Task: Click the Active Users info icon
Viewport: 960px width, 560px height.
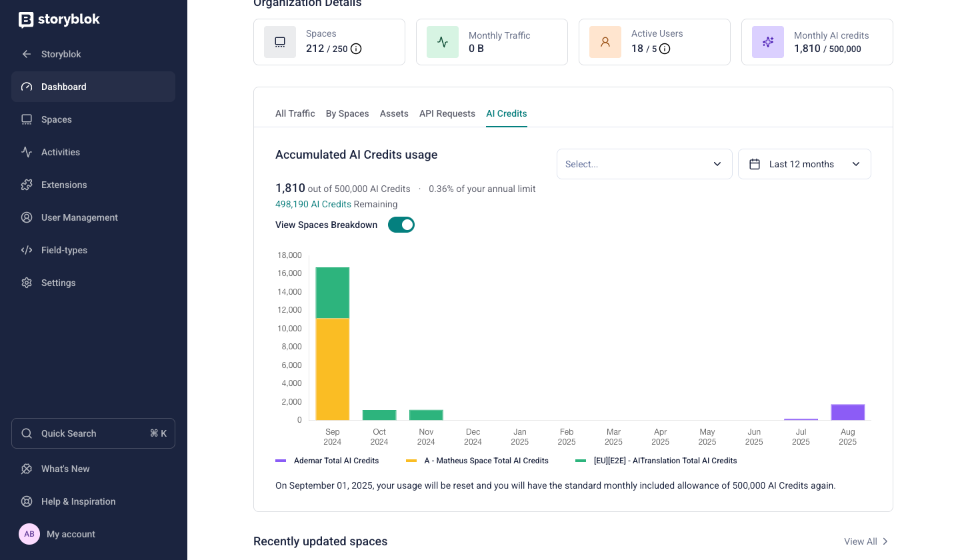Action: coord(665,49)
